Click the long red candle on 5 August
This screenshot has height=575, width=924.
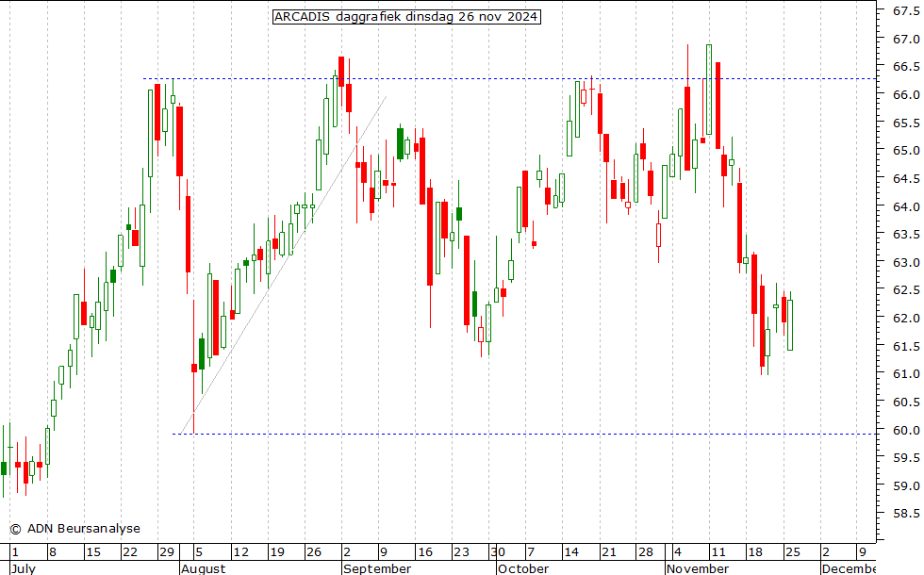(x=194, y=368)
